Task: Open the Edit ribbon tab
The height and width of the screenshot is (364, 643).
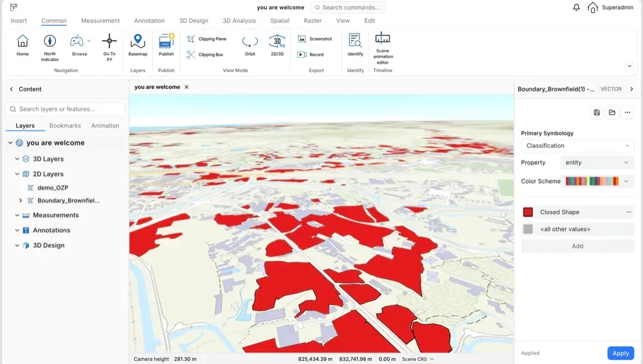Action: [x=370, y=21]
